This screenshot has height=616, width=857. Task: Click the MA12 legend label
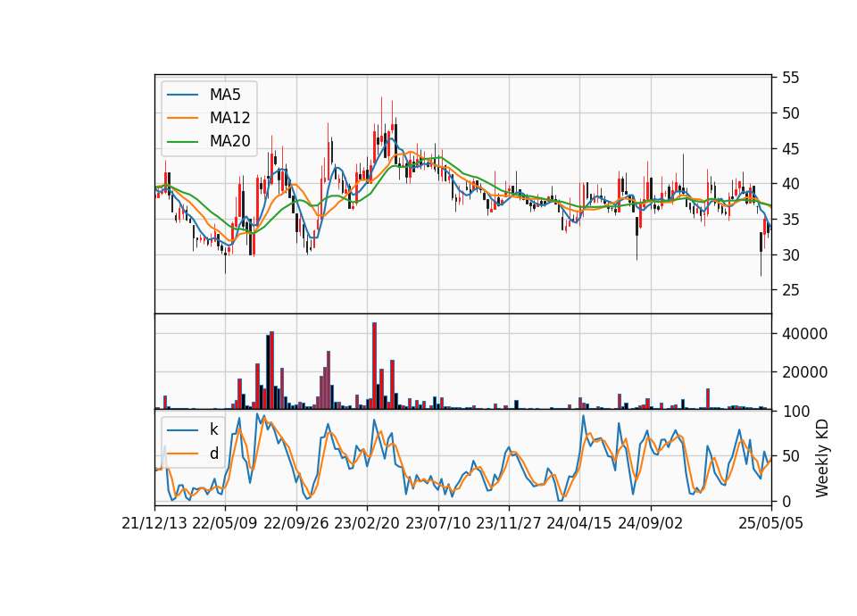[x=229, y=118]
